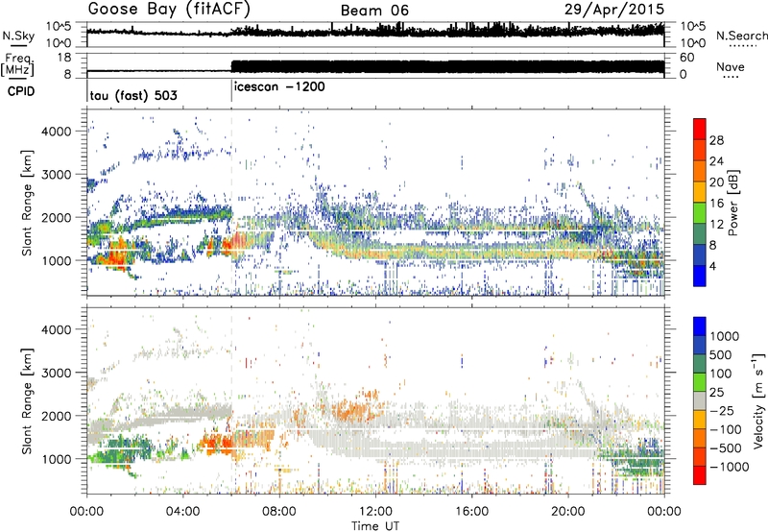The image size is (768, 532).
Task: Click the 'Goose Bay (fitACF)' title
Action: (x=169, y=10)
